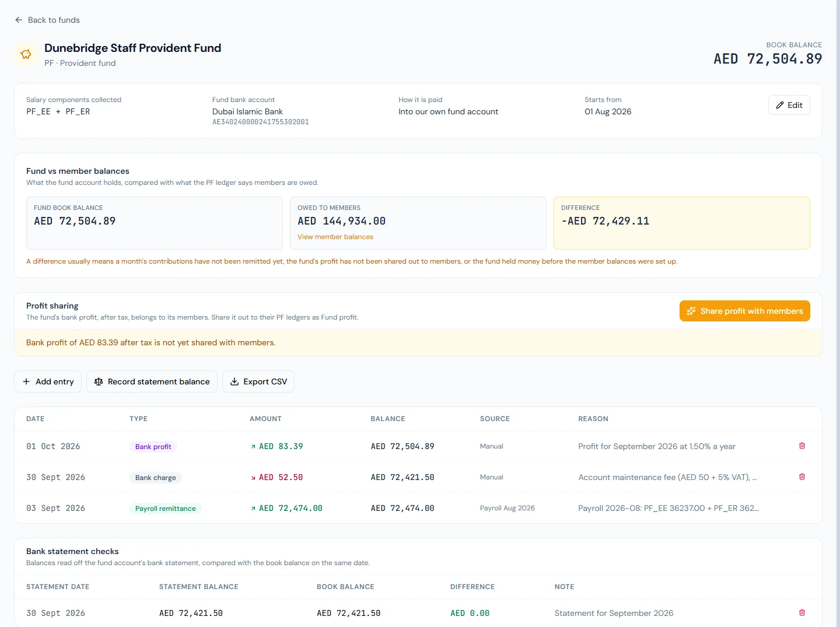Image resolution: width=840 pixels, height=627 pixels.
Task: Add a new ledger entry
Action: (x=48, y=381)
